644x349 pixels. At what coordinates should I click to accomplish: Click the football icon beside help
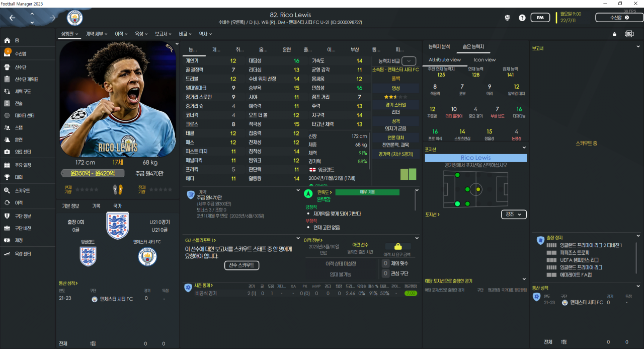pyautogui.click(x=508, y=18)
